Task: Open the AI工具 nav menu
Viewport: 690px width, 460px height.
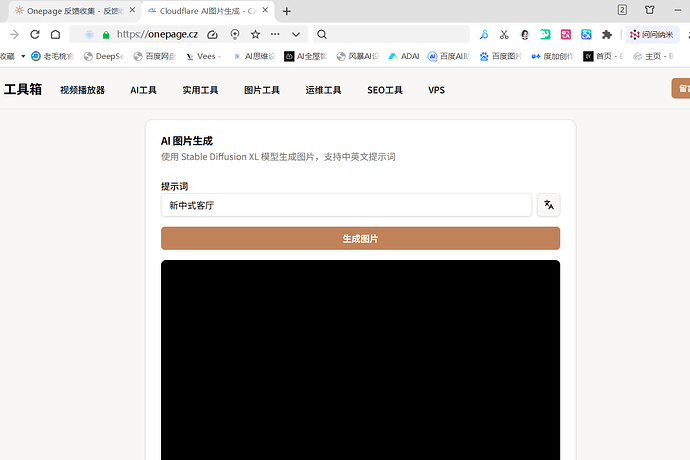Action: pyautogui.click(x=143, y=90)
